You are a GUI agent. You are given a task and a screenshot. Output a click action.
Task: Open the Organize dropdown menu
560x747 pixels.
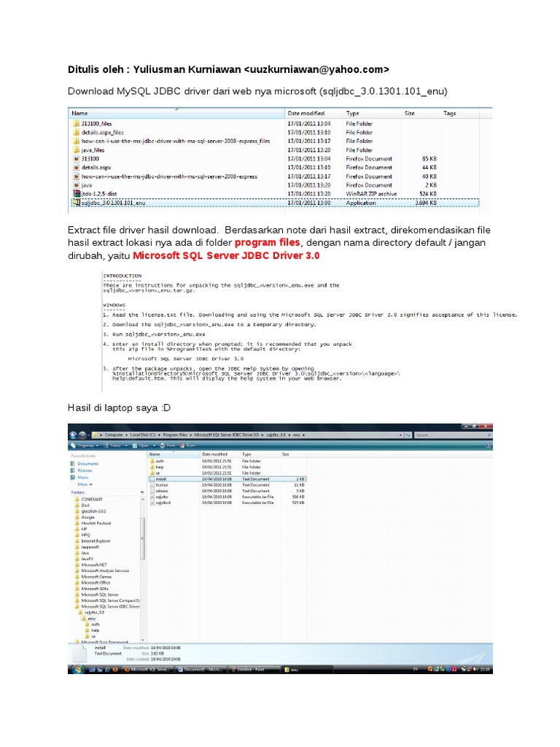[x=85, y=446]
